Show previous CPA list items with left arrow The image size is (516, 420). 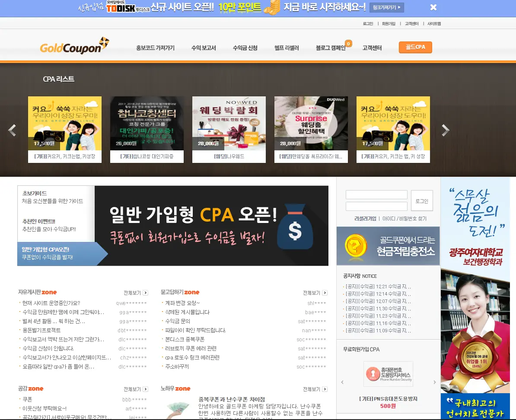coord(12,130)
